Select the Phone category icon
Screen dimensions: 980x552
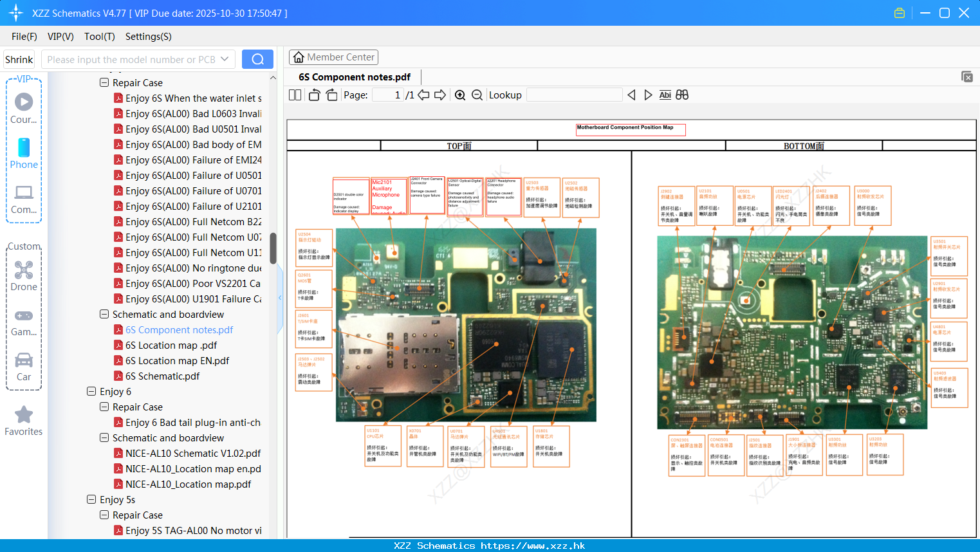pos(24,147)
